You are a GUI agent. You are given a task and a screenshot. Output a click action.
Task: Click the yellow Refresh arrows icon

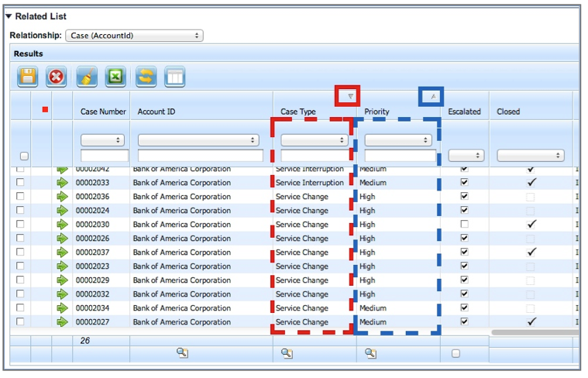pyautogui.click(x=146, y=77)
